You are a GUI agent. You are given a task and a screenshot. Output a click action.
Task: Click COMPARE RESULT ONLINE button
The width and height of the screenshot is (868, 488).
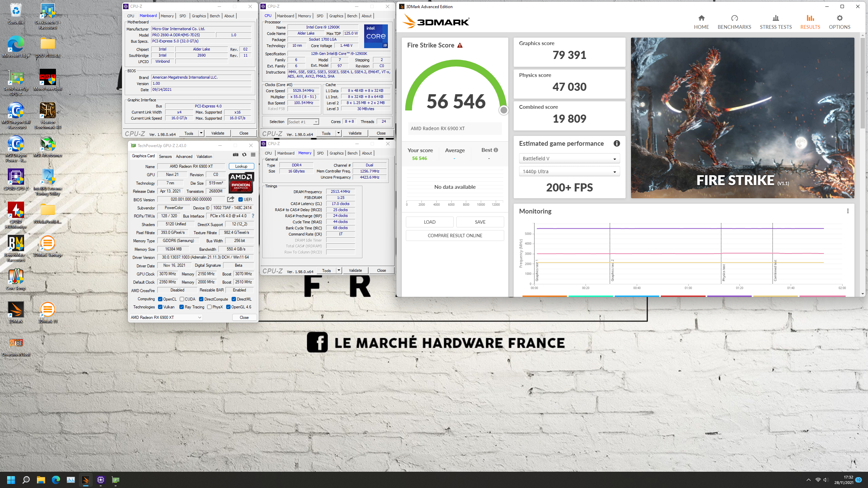pyautogui.click(x=455, y=236)
